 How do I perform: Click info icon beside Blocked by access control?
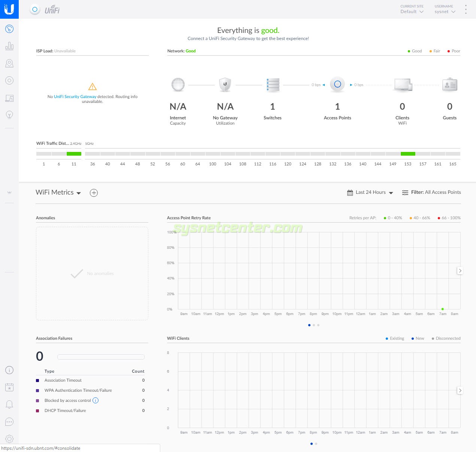pyautogui.click(x=95, y=400)
